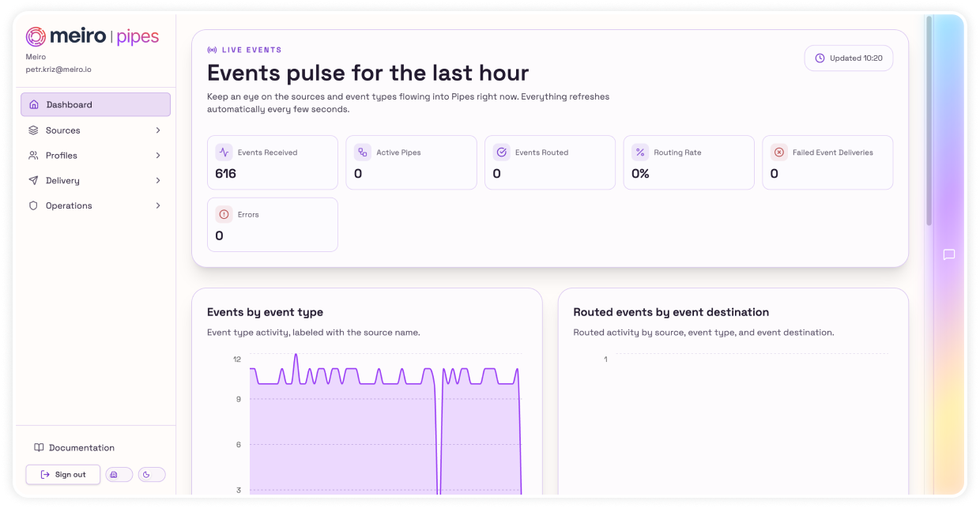Viewport: 980px width, 512px height.
Task: Click the Active Pipes label
Action: pos(398,152)
